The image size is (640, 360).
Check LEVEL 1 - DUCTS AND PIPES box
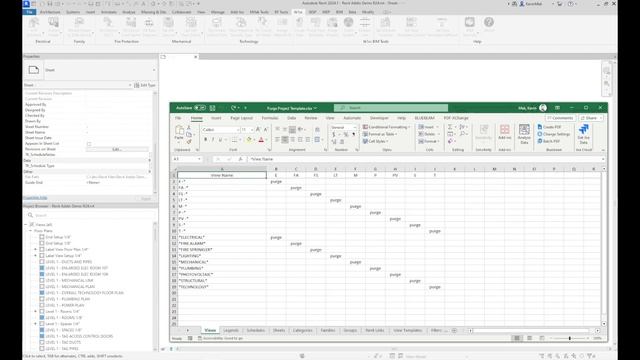point(42,262)
